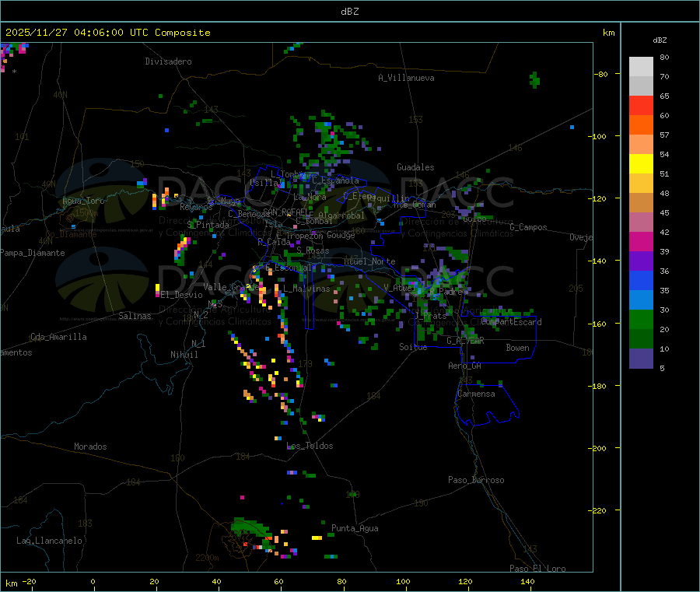Click the Divisadero map label

[x=168, y=61]
